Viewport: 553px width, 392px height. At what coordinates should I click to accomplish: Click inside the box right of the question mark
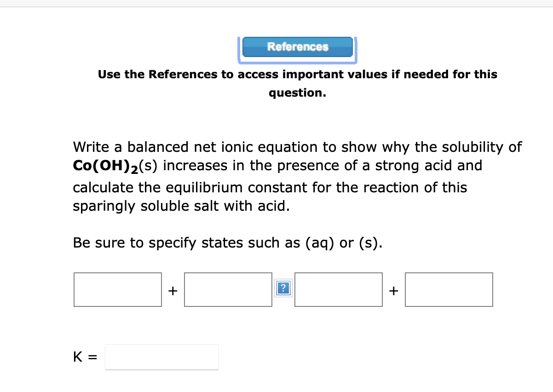339,289
